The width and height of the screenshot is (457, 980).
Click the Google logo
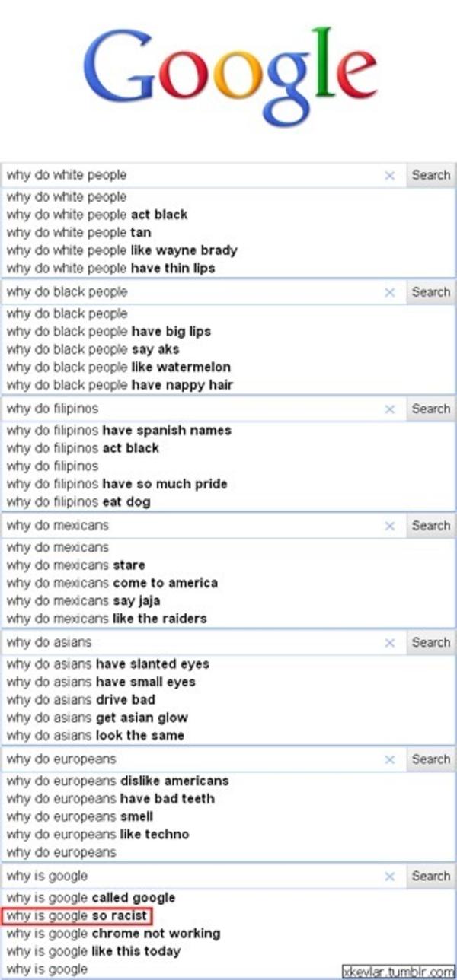(x=228, y=72)
